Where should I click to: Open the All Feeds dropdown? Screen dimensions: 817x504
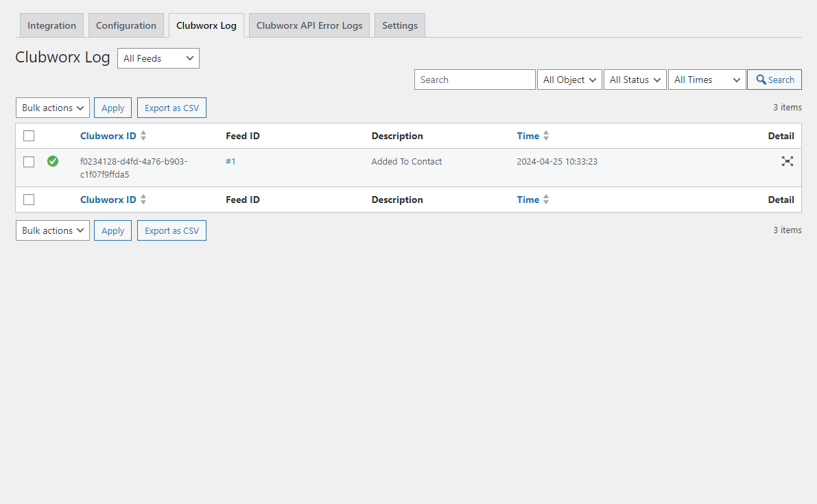point(158,58)
